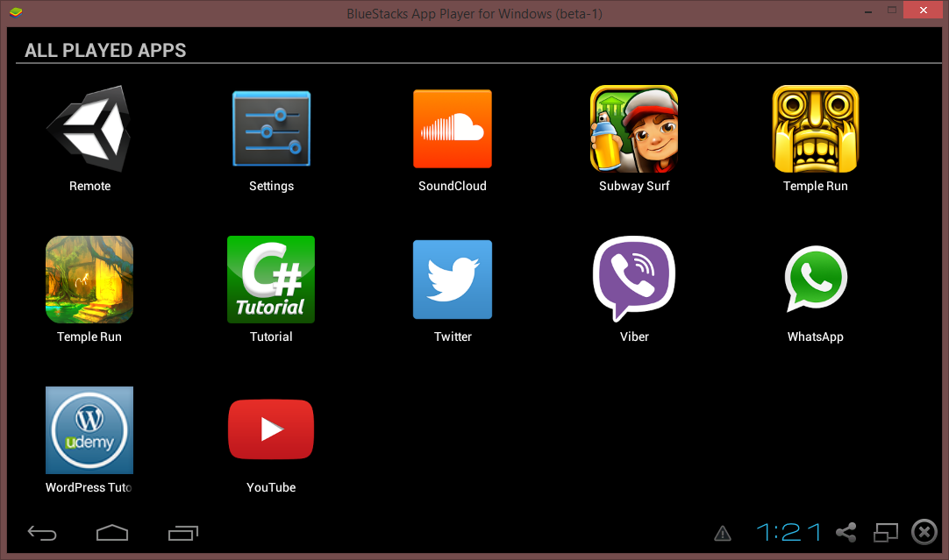The height and width of the screenshot is (560, 949).
Task: Launch the Viber app icon
Action: (x=633, y=278)
